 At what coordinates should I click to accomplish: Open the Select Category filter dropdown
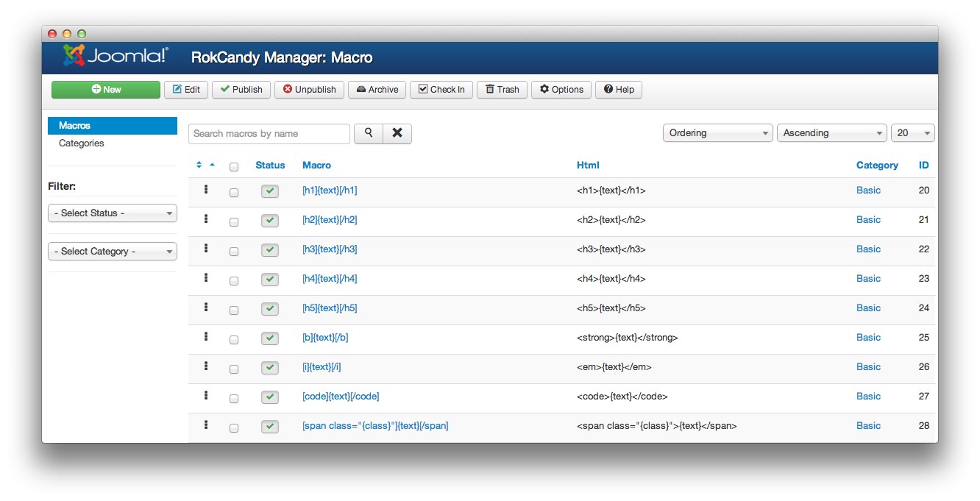113,252
